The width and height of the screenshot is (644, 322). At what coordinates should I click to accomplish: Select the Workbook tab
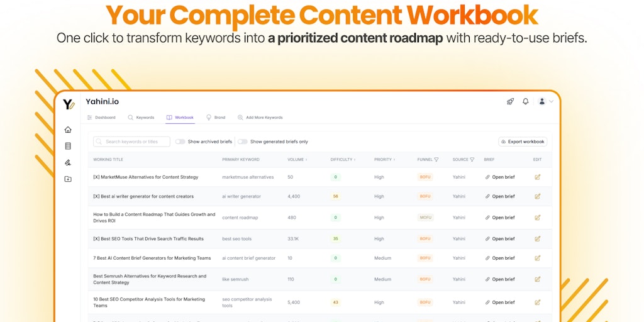click(180, 118)
